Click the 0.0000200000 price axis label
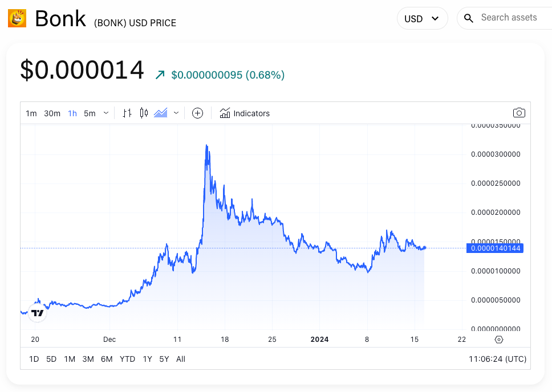552x392 pixels. pos(496,213)
